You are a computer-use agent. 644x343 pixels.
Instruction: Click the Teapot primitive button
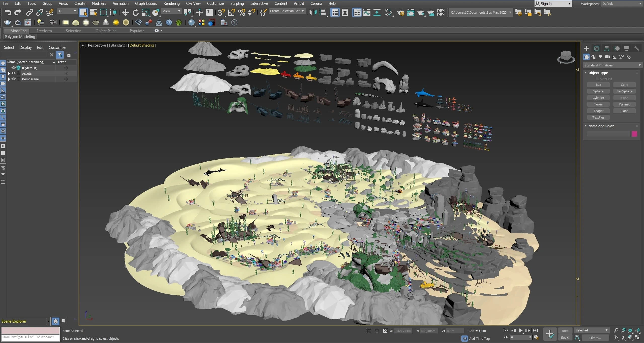[598, 111]
